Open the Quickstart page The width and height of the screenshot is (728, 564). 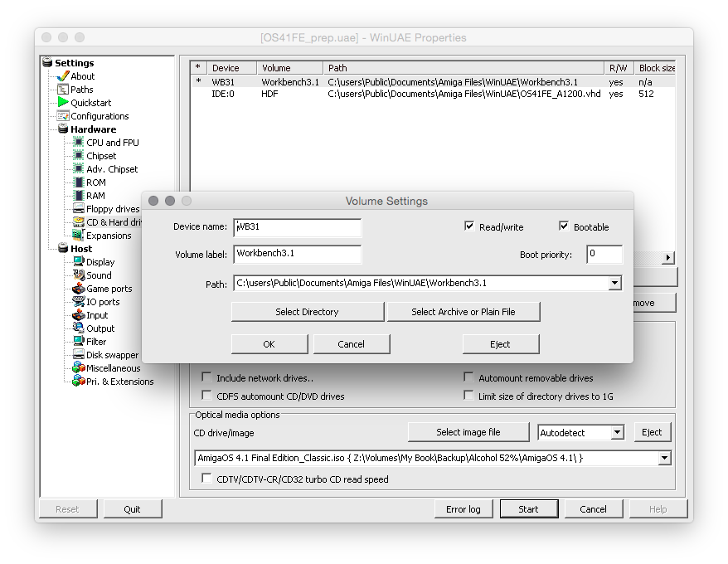pyautogui.click(x=90, y=103)
